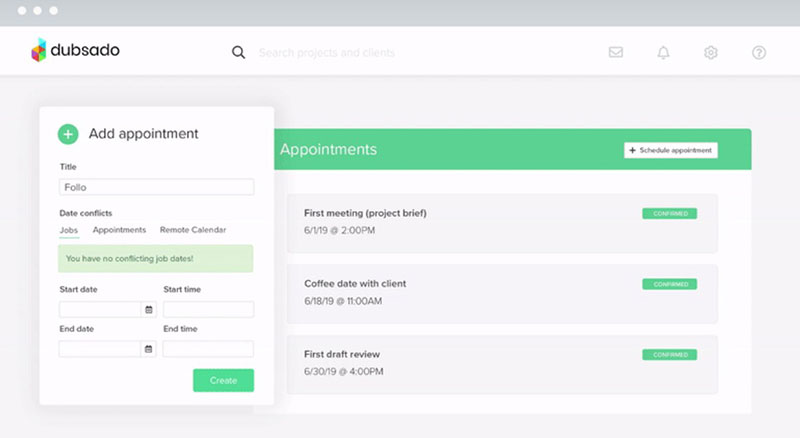The width and height of the screenshot is (800, 438).
Task: Click the 6/30/19 @ 4:00PM date text
Action: pyautogui.click(x=343, y=371)
